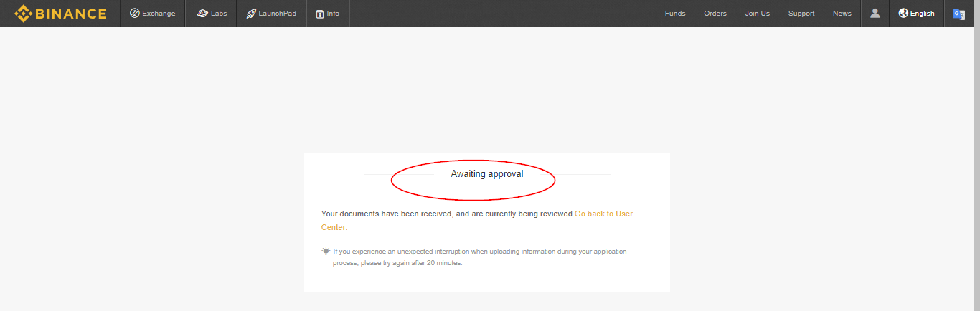The width and height of the screenshot is (980, 311).
Task: Open the Support page
Action: tap(801, 14)
